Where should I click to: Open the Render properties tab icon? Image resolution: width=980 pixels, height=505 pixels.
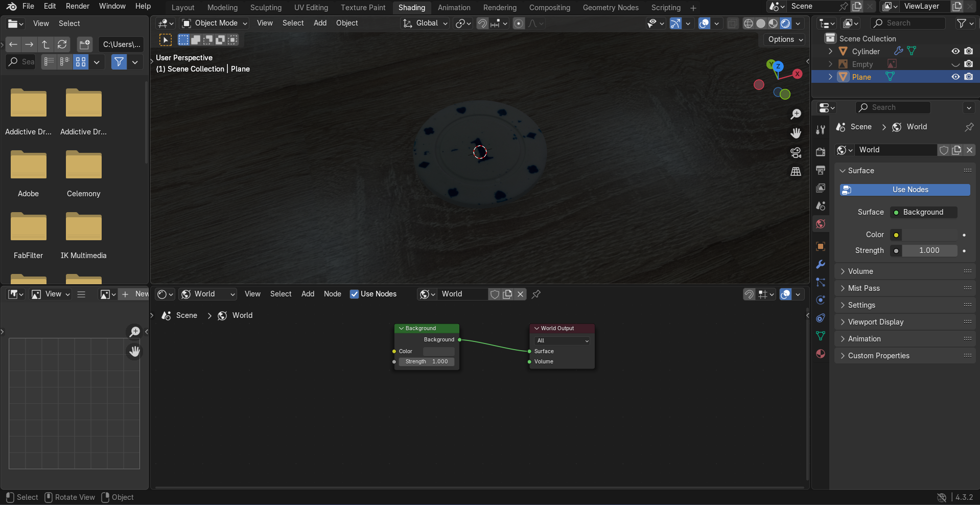[x=821, y=152]
